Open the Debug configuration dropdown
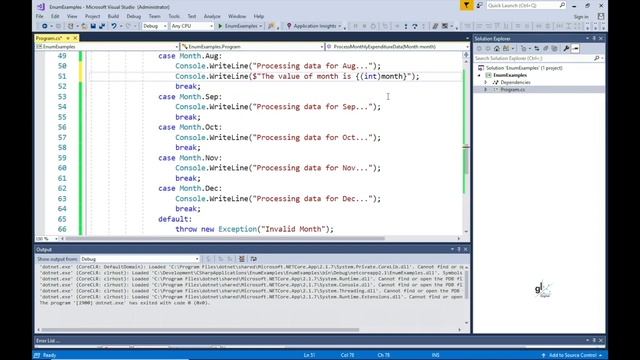Image resolution: width=640 pixels, height=360 pixels. pos(155,26)
